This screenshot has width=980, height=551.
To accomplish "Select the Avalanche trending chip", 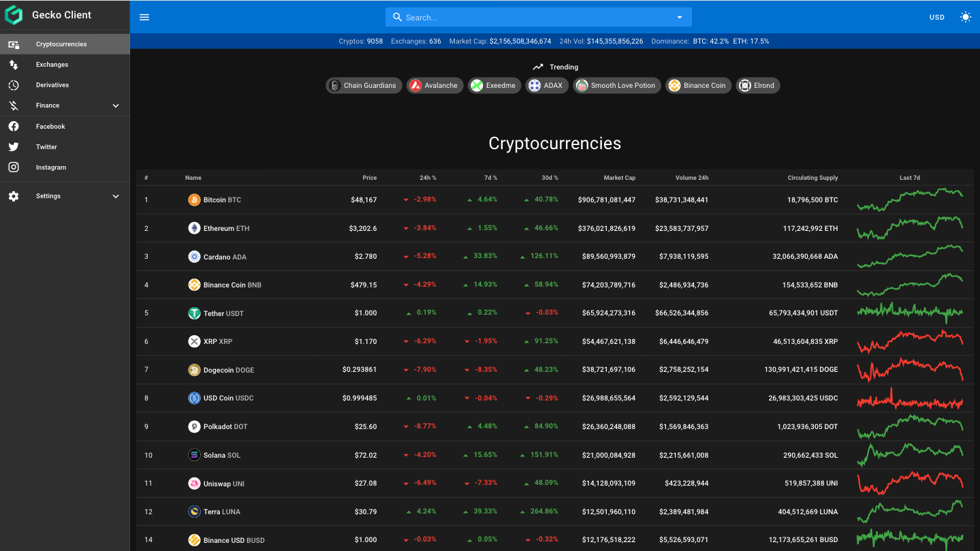I will [x=434, y=85].
